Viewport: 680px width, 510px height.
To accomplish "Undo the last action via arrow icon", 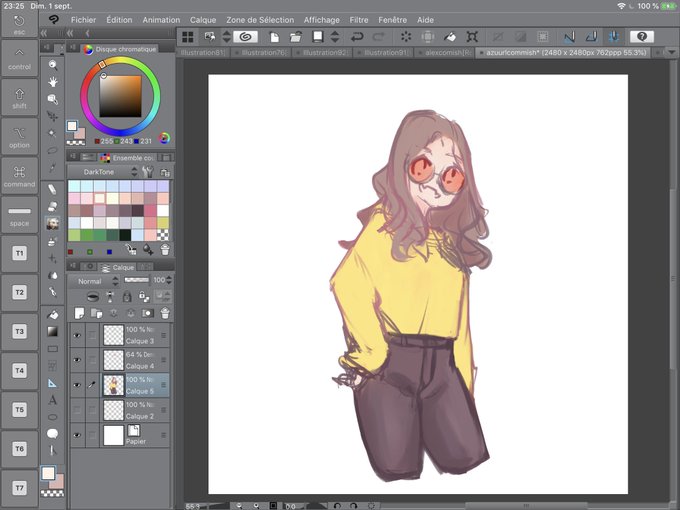I will (x=357, y=37).
